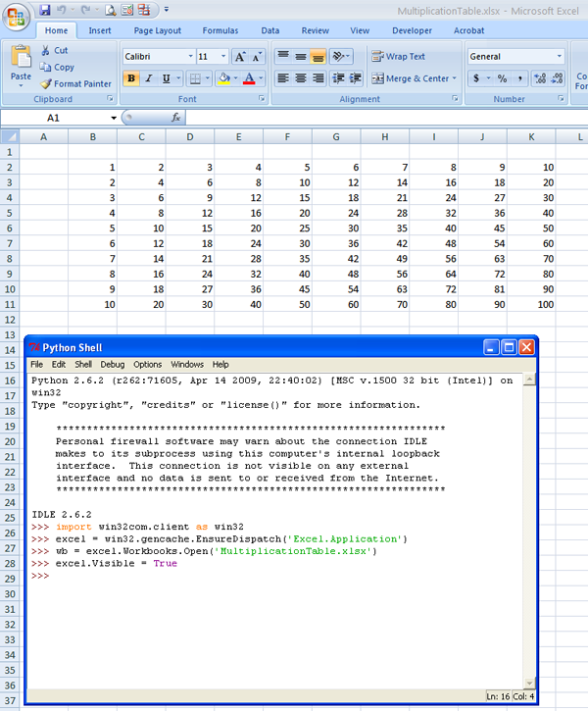Toggle Bottom Align vertical alignment
Viewport: 588px width, 711px height.
[x=318, y=56]
